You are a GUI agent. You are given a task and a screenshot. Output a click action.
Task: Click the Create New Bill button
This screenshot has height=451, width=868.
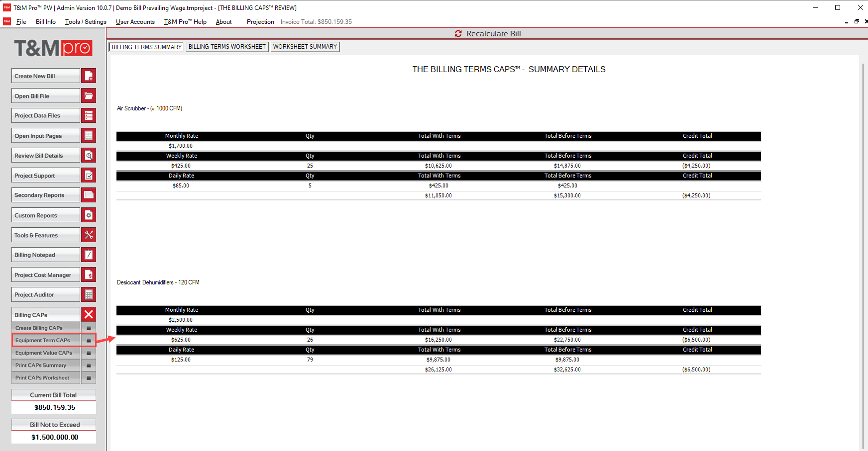point(46,76)
